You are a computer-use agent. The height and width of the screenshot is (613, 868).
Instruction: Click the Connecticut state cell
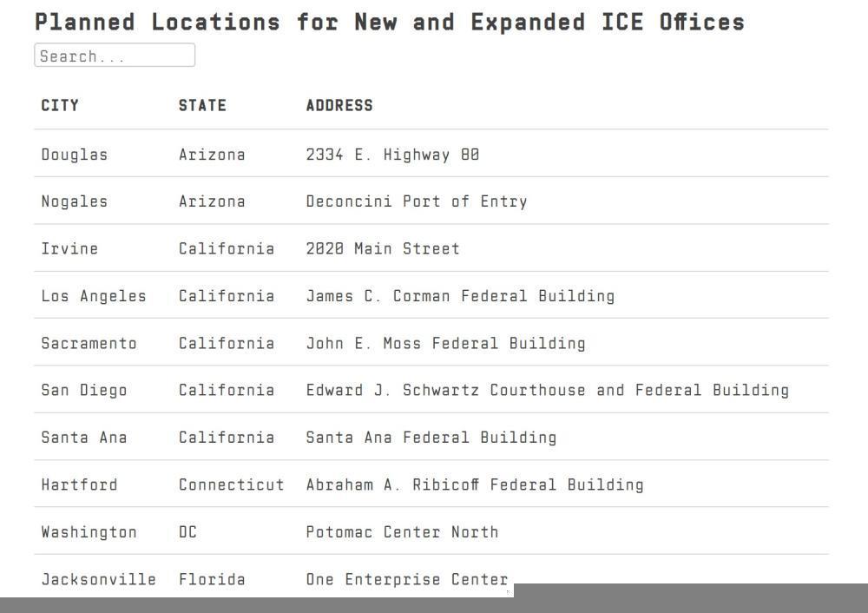(231, 484)
